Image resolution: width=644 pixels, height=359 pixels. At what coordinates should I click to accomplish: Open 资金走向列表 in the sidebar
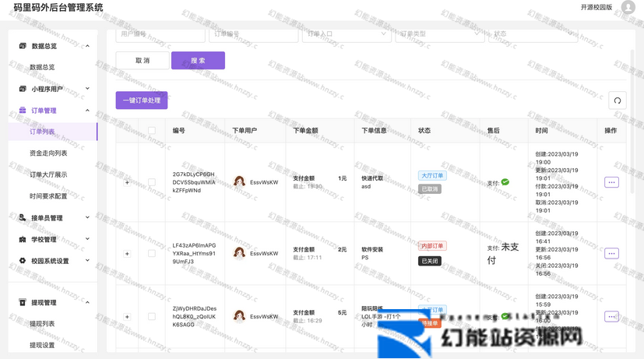48,153
